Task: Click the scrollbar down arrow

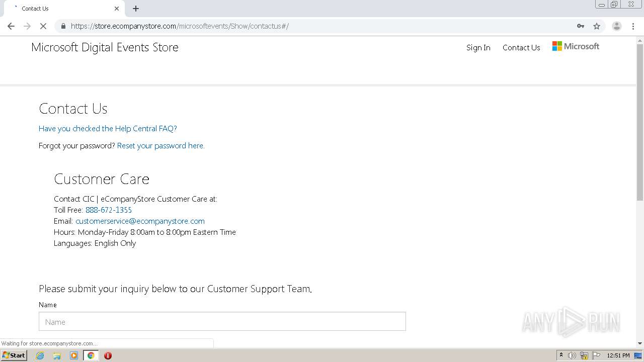Action: tap(640, 343)
